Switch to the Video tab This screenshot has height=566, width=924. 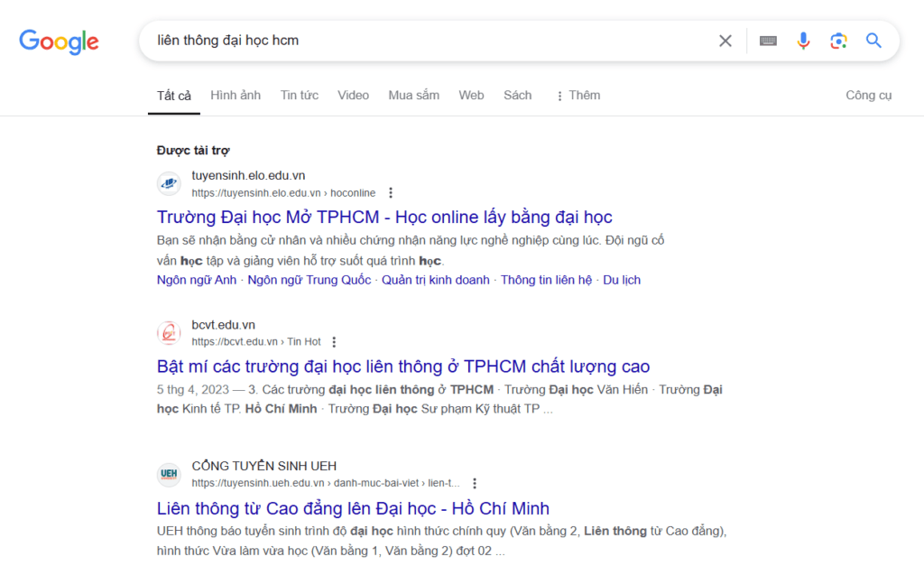(353, 96)
